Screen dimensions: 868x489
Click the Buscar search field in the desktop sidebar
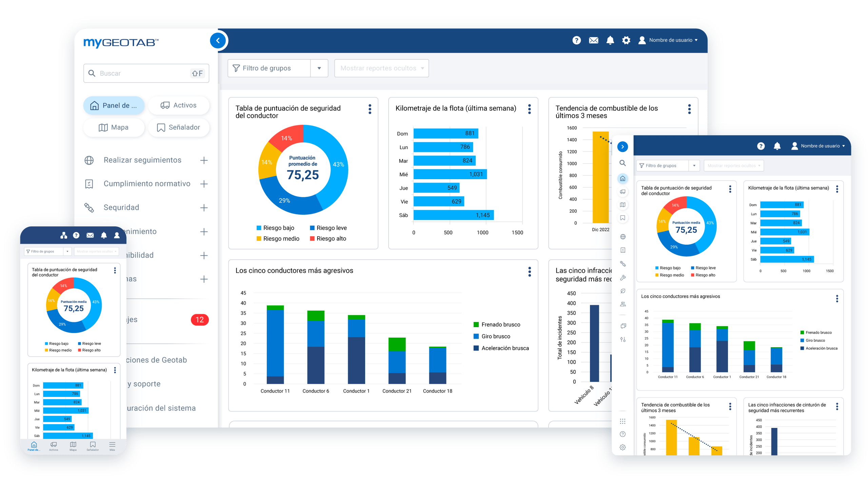(x=146, y=73)
